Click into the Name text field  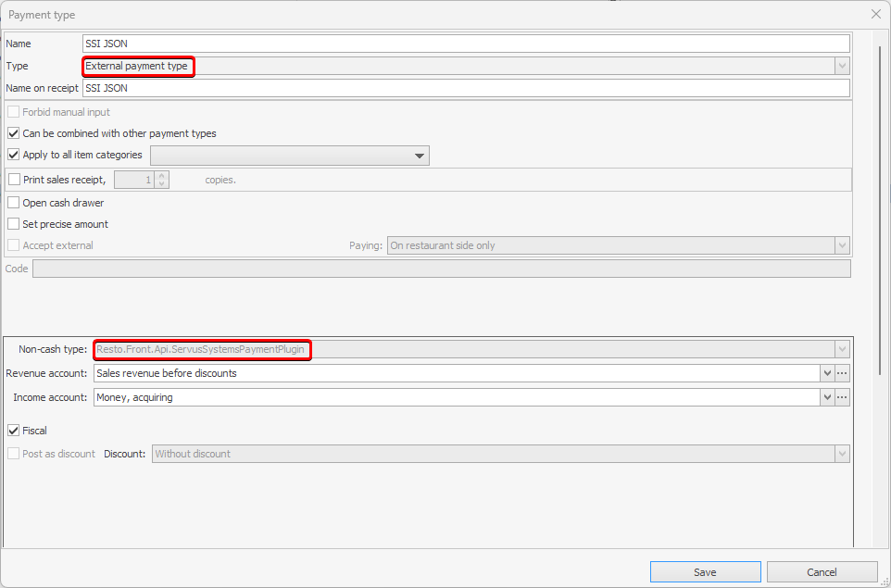[x=465, y=44]
